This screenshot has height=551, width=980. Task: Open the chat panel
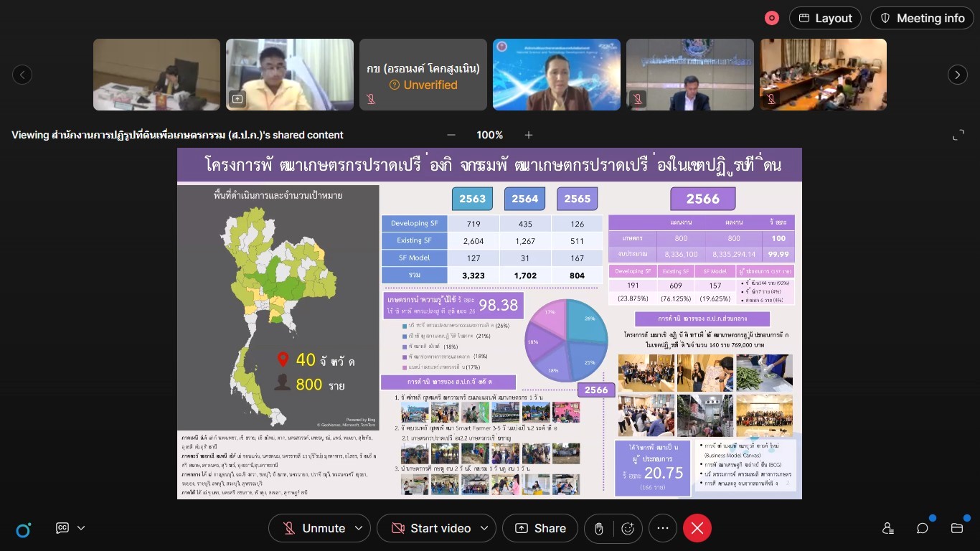[923, 528]
